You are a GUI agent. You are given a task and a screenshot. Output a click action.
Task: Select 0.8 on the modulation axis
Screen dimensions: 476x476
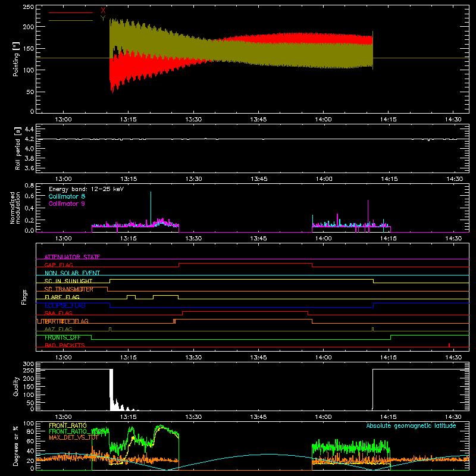(29, 186)
